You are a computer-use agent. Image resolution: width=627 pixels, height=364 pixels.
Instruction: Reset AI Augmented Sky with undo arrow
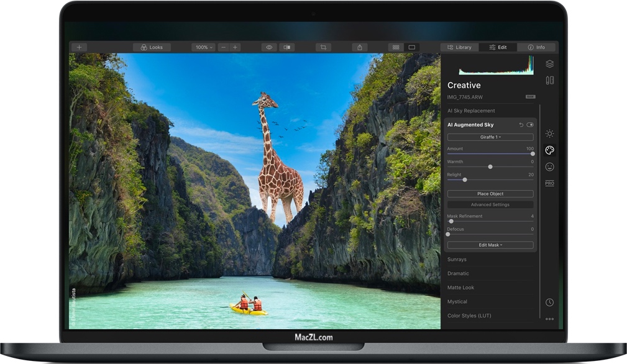[521, 125]
